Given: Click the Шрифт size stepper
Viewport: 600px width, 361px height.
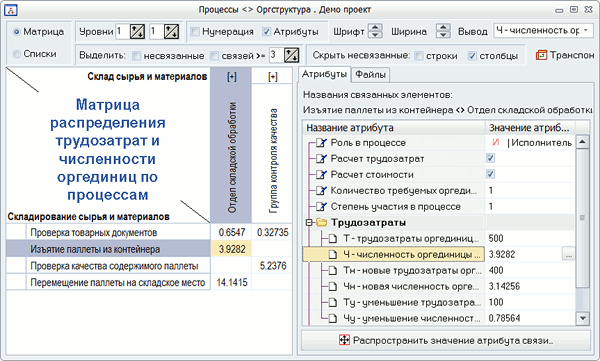Looking at the screenshot, I should pos(375,31).
